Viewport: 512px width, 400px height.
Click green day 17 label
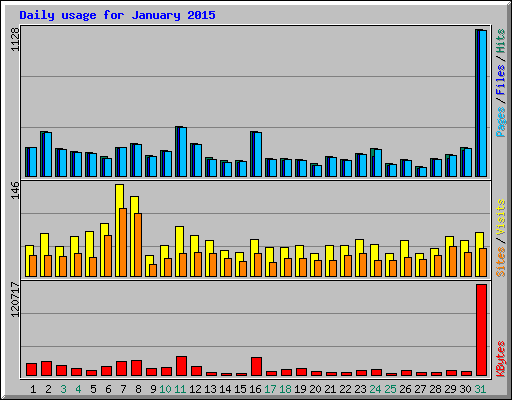(270, 389)
